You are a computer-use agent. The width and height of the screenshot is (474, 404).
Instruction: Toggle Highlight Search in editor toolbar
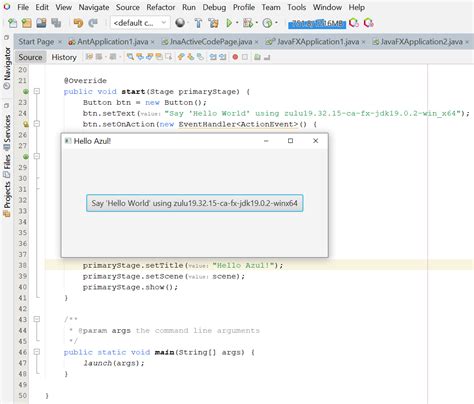coord(159,57)
